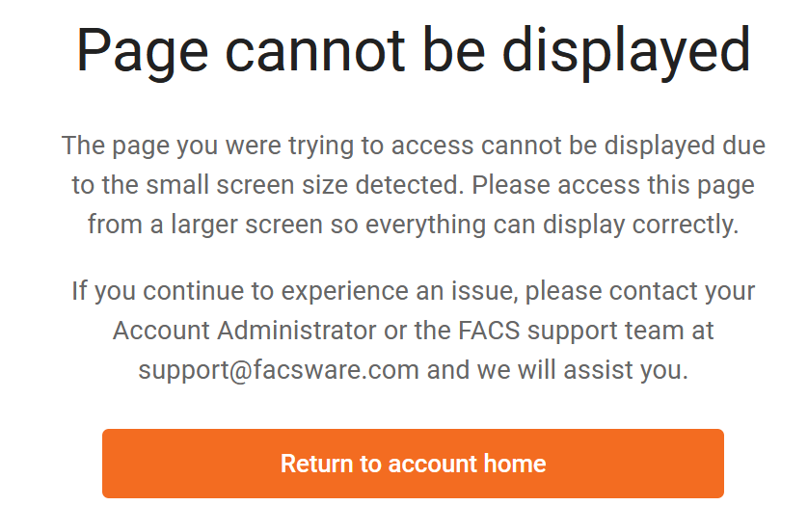Click the text small screen size detected
The width and height of the screenshot is (808, 532).
pos(305,185)
